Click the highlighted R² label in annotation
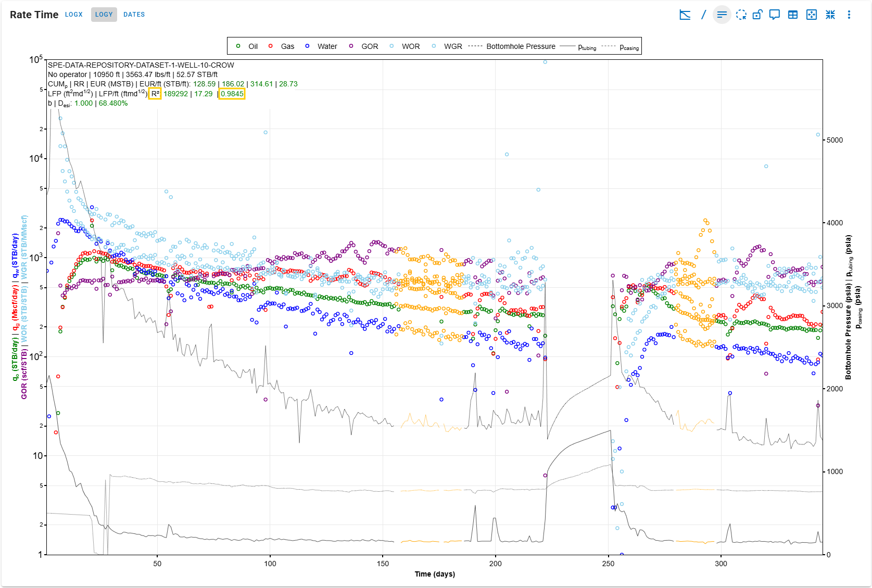 click(155, 94)
